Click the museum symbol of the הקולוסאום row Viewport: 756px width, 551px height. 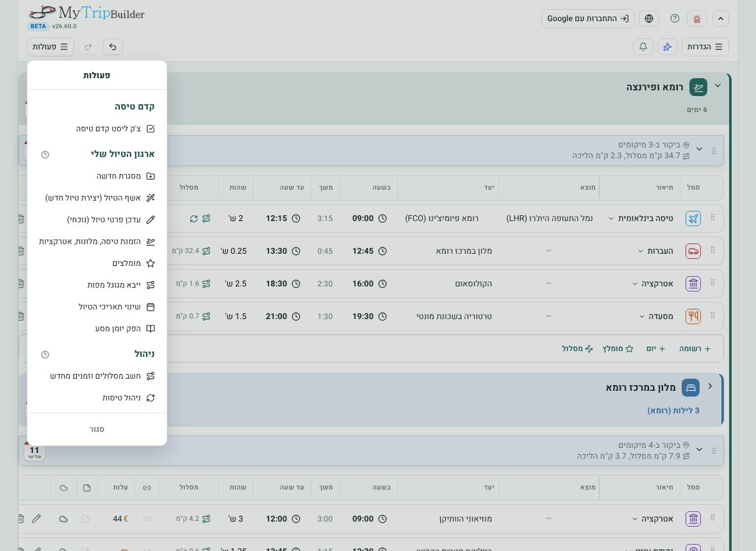point(693,284)
